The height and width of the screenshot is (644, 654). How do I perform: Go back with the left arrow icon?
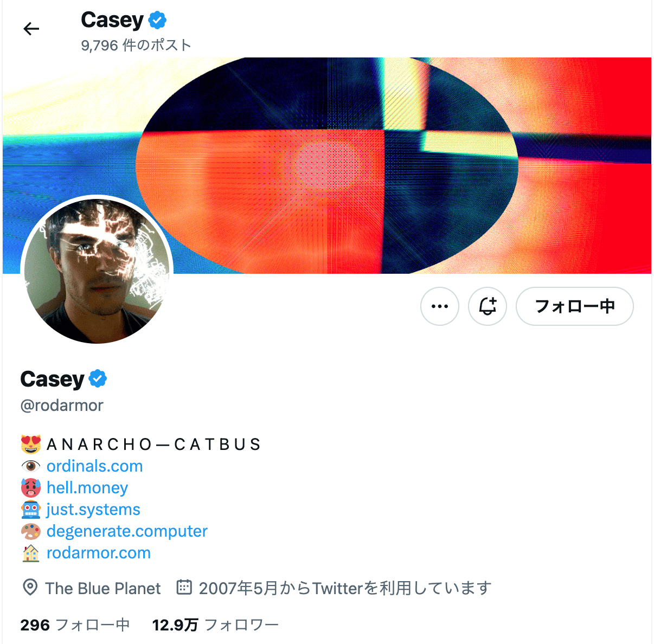tap(31, 29)
